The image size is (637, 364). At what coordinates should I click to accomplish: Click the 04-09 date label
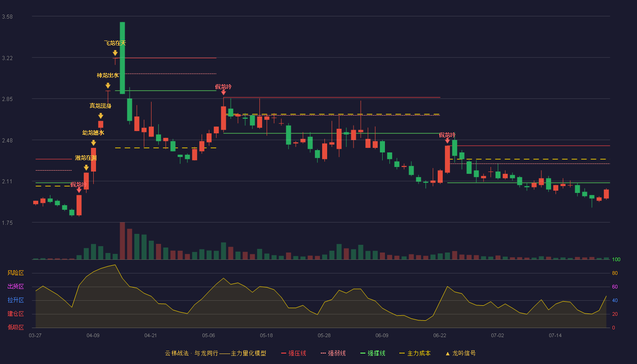93,335
